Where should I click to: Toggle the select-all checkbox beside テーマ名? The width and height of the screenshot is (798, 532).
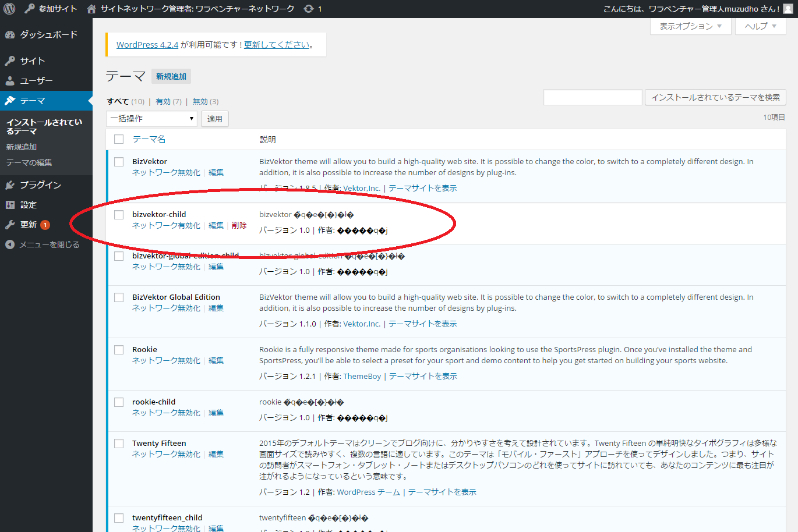click(x=119, y=139)
